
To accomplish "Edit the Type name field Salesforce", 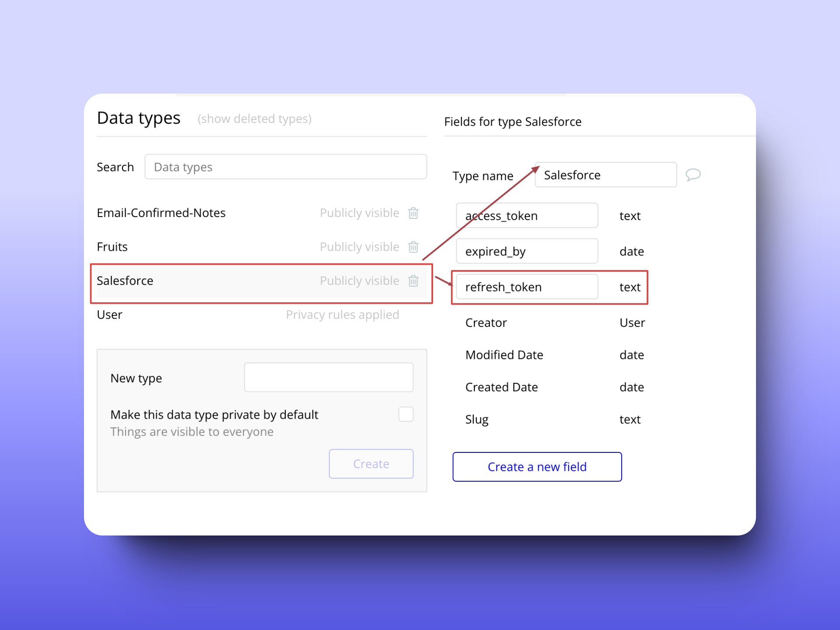I will (605, 175).
